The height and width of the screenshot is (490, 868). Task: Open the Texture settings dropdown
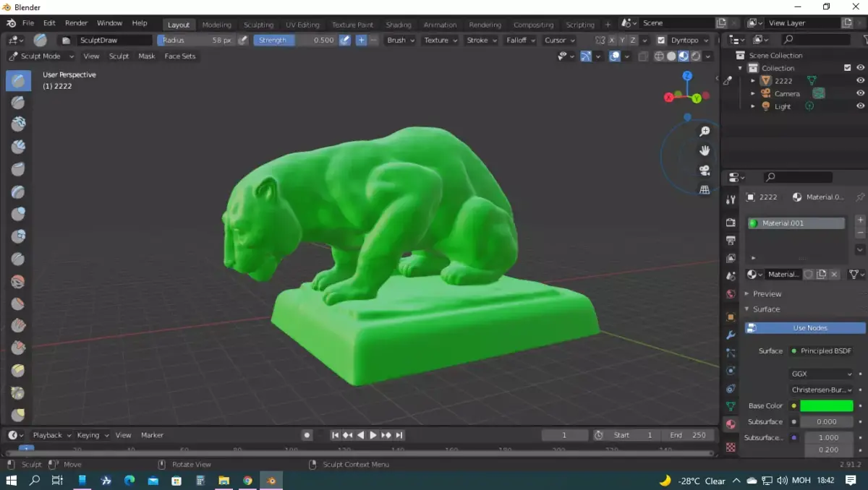tap(441, 40)
